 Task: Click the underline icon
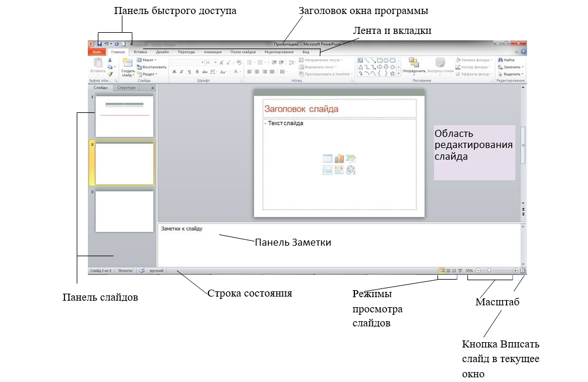pyautogui.click(x=189, y=71)
